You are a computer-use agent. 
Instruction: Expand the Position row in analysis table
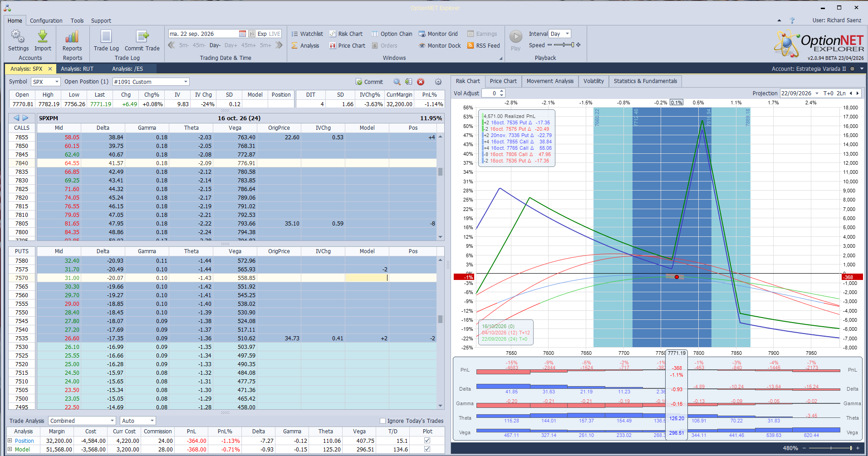click(10, 441)
